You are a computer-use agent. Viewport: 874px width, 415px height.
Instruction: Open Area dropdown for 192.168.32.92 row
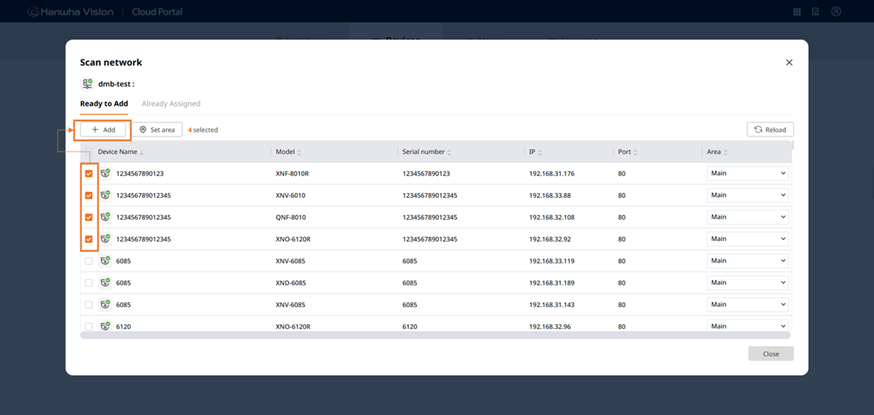(747, 238)
